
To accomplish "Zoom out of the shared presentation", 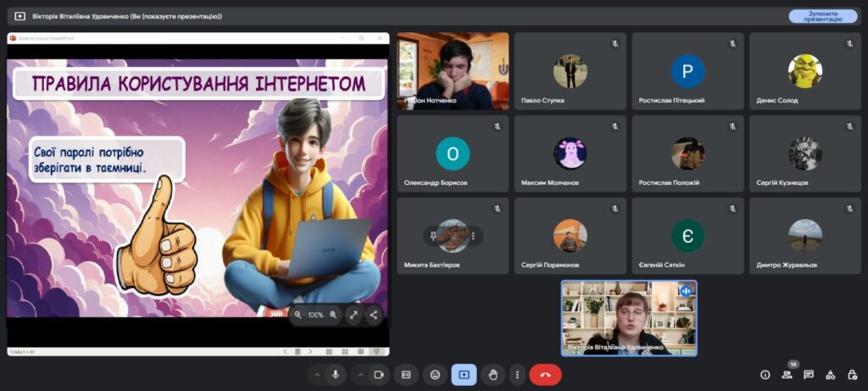I will [298, 315].
